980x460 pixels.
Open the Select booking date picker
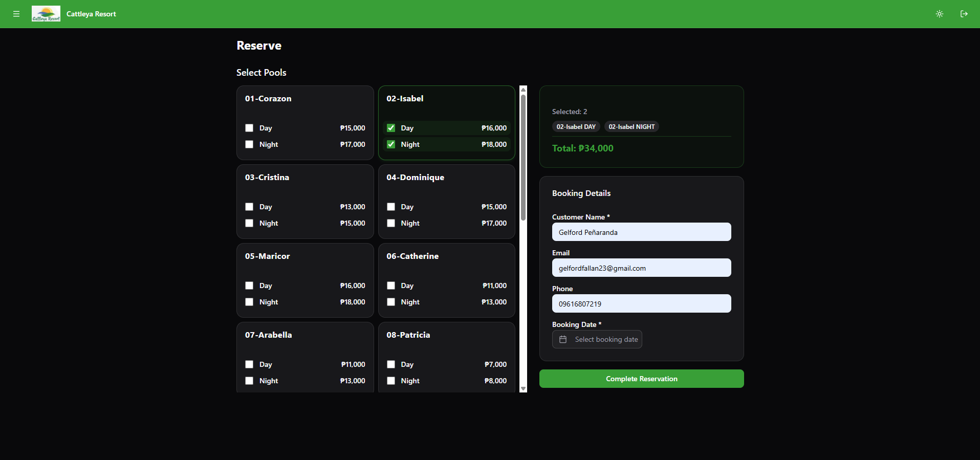[x=597, y=339]
